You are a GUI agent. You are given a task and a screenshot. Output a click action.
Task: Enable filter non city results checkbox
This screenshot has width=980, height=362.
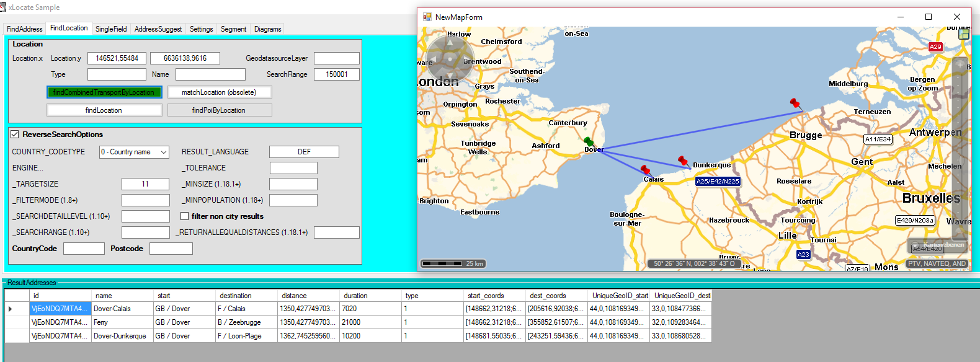tap(185, 216)
